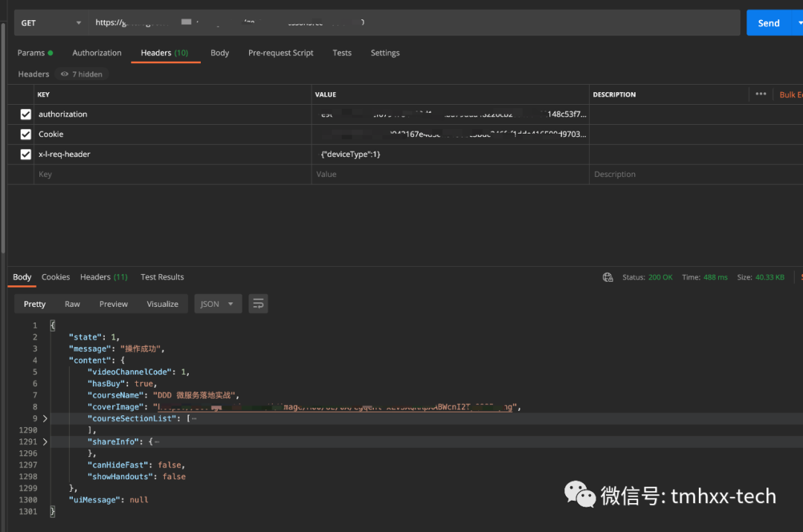Expand the shareInfo object
The height and width of the screenshot is (532, 803).
tap(45, 441)
